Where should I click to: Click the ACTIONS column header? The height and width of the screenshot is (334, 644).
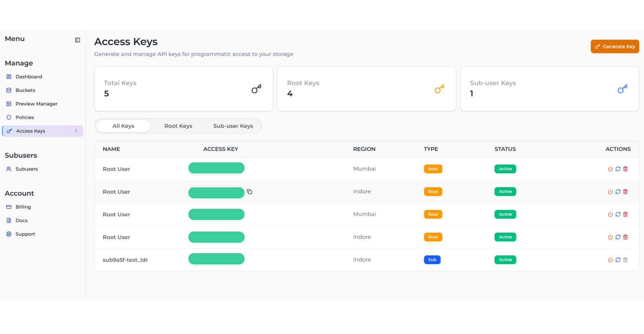(x=618, y=149)
